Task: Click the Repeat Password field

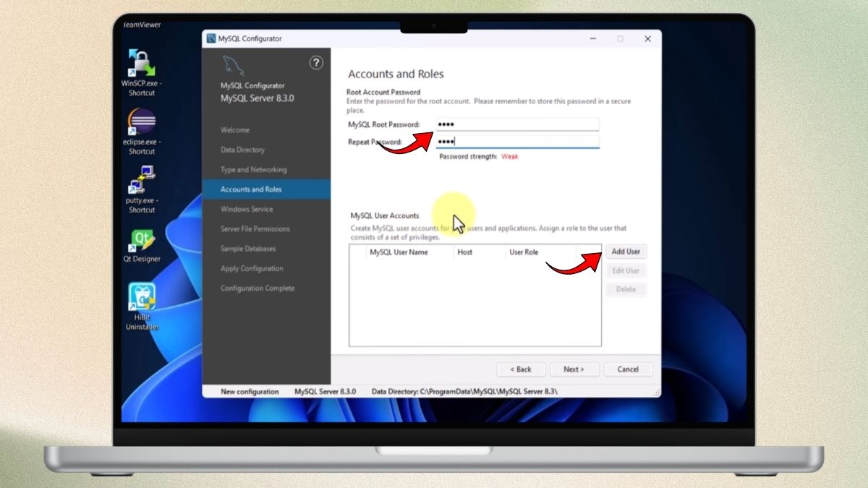Action: [x=517, y=142]
